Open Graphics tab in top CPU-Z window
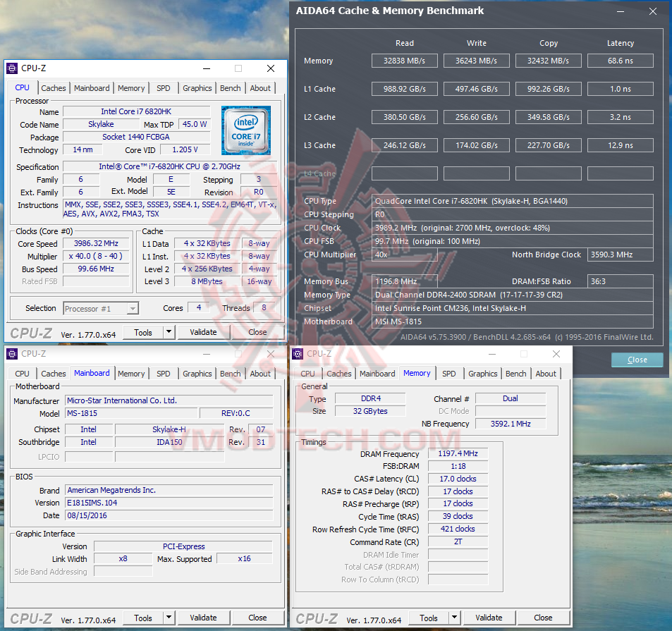Viewport: 672px width, 631px height. click(197, 88)
